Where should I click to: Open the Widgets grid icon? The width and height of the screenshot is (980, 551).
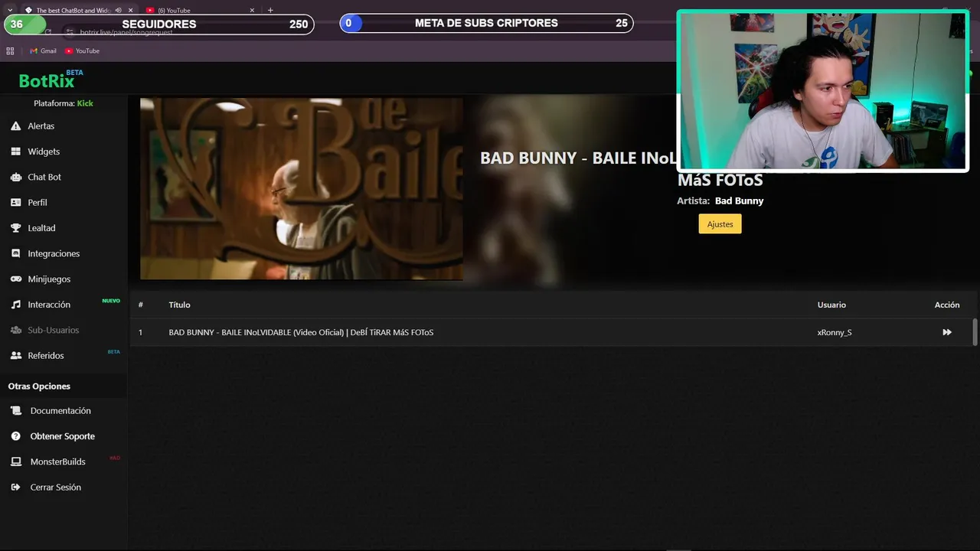click(x=15, y=152)
